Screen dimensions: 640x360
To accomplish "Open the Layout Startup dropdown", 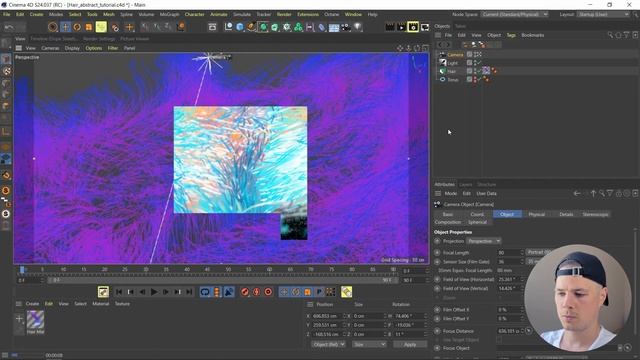I will pyautogui.click(x=603, y=14).
